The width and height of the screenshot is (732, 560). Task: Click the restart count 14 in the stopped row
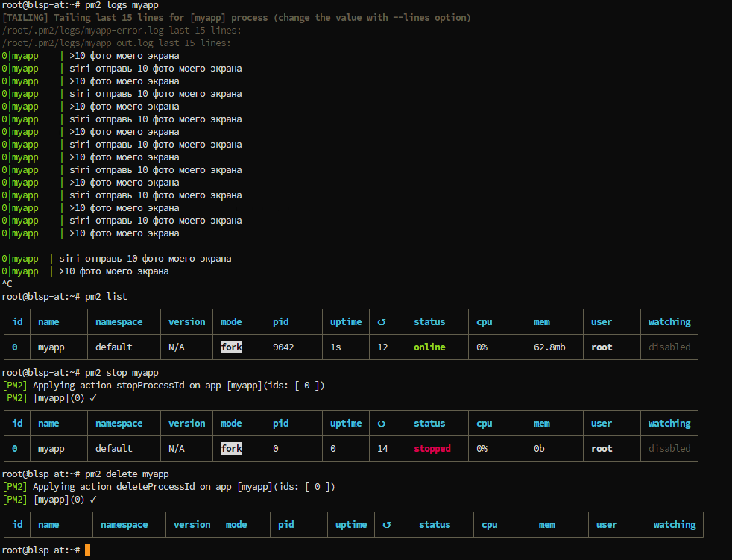[x=382, y=448]
